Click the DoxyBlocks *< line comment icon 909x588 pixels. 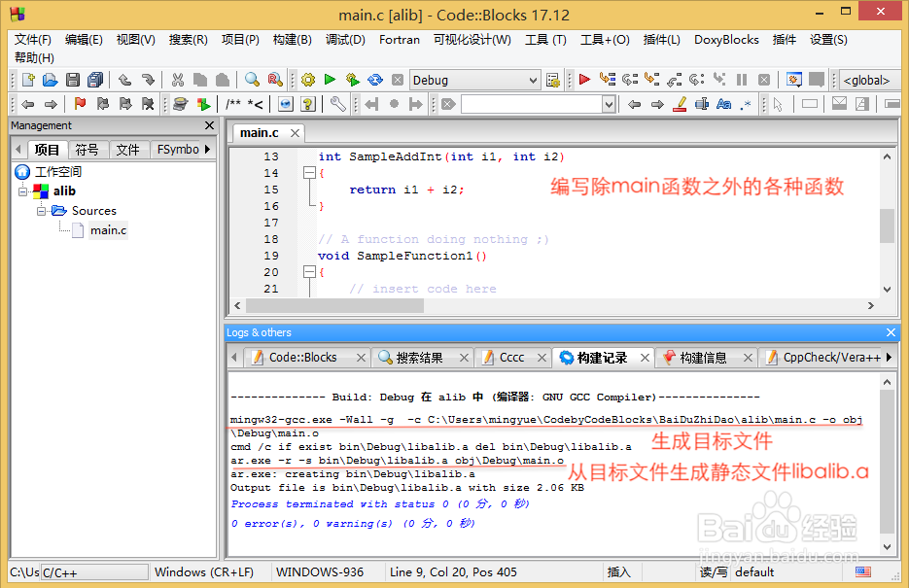point(255,104)
